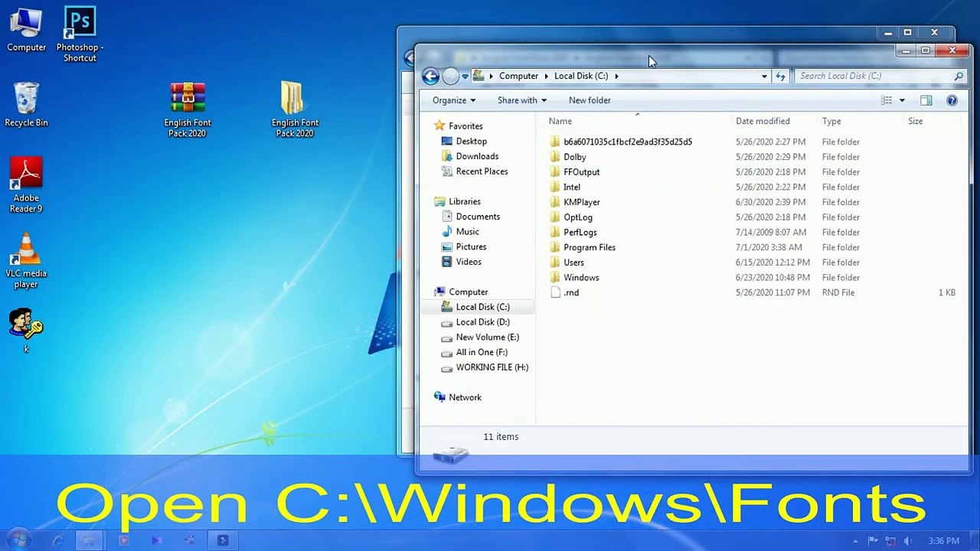Select WORKING FILE (H:) in the navigation pane
The image size is (980, 551).
pyautogui.click(x=492, y=367)
